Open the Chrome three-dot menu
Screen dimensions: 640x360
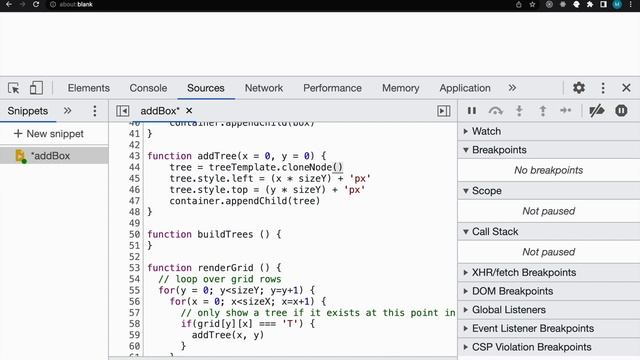pyautogui.click(x=631, y=4)
